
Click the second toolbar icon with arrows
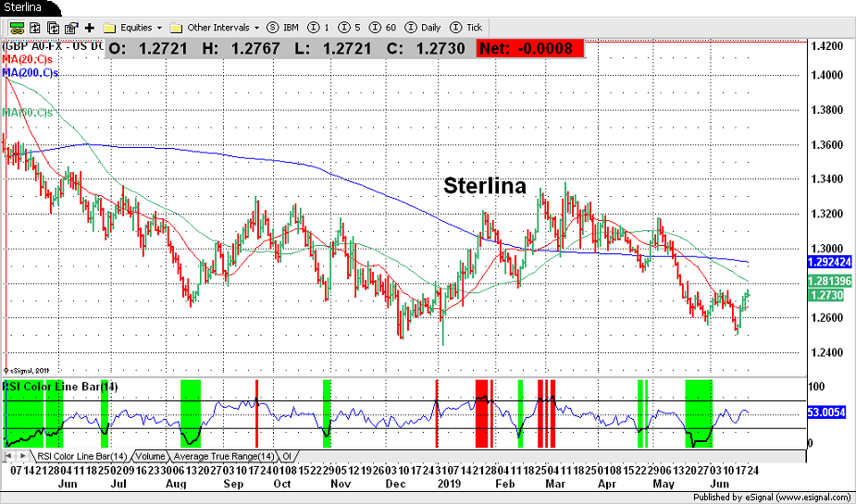coord(35,28)
